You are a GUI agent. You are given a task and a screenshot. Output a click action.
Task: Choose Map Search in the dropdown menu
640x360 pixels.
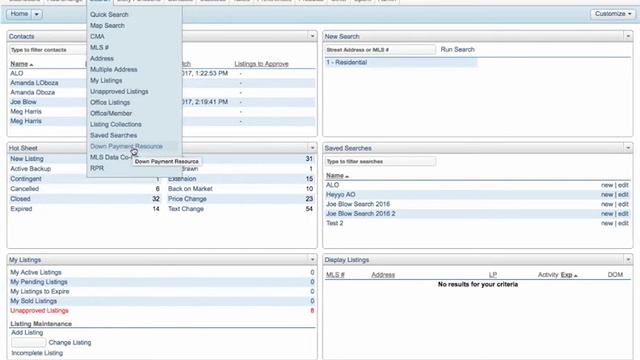pyautogui.click(x=107, y=25)
